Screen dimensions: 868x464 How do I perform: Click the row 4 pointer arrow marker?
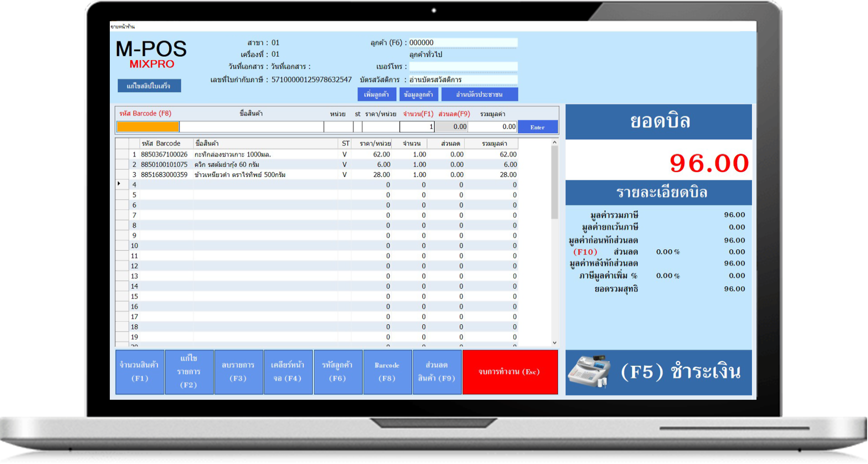[119, 184]
